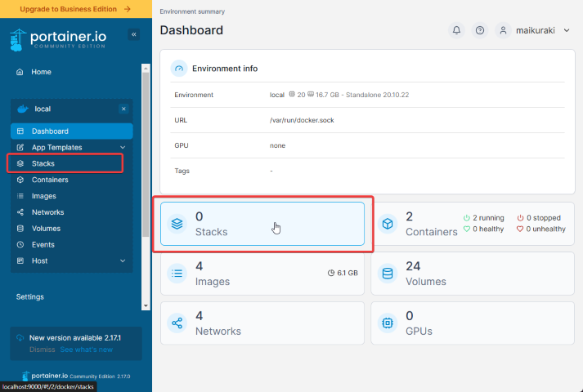Viewport: 583px width, 392px height.
Task: Click the Volumes tile database icon
Action: coord(388,274)
